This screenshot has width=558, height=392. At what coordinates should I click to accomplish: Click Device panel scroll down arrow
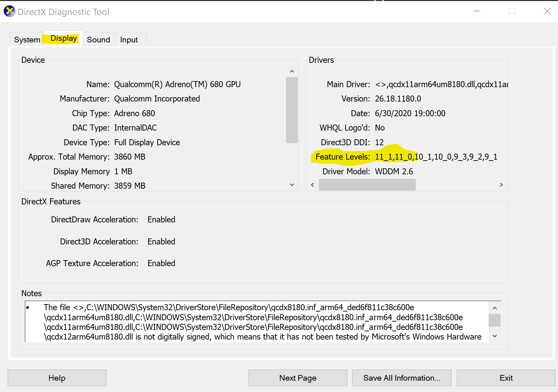coord(292,185)
